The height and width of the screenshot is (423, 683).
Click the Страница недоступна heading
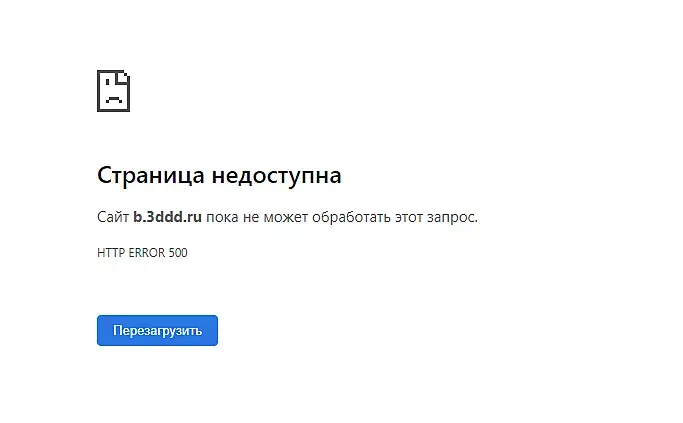coord(219,176)
